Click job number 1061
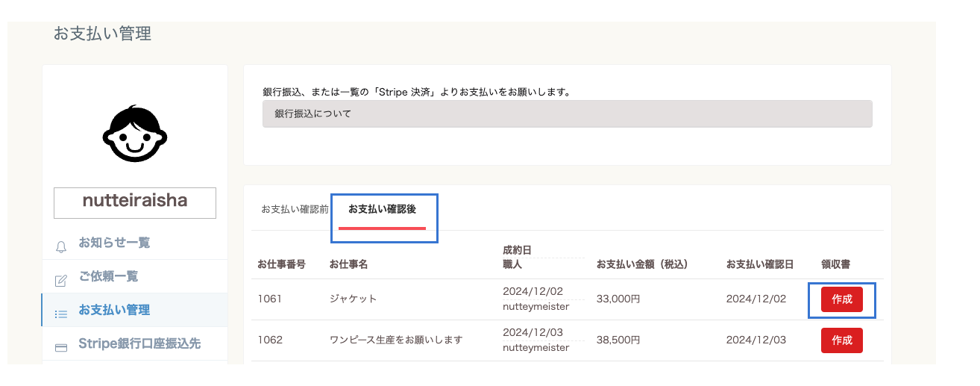The width and height of the screenshot is (980, 386). [268, 299]
